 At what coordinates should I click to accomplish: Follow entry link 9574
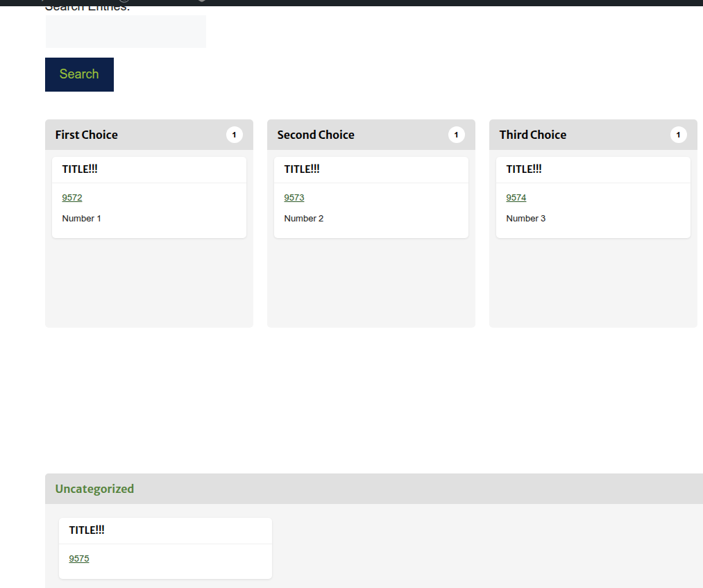point(516,198)
